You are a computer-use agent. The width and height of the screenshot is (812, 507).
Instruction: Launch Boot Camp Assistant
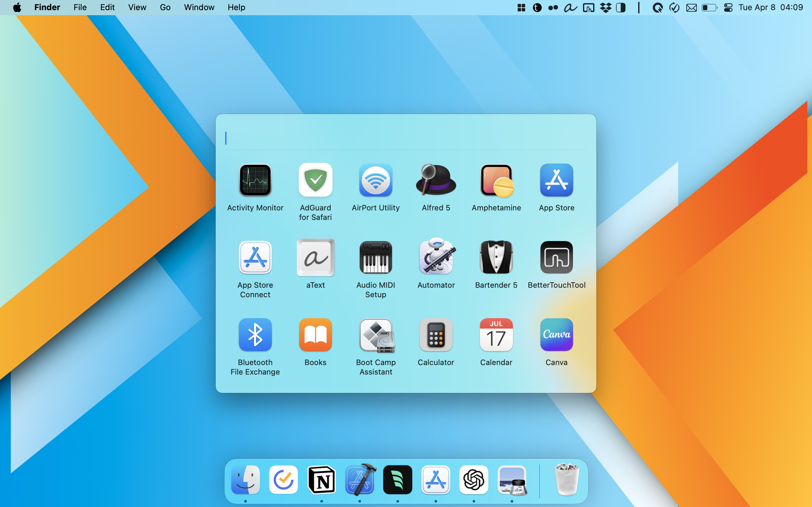[376, 335]
